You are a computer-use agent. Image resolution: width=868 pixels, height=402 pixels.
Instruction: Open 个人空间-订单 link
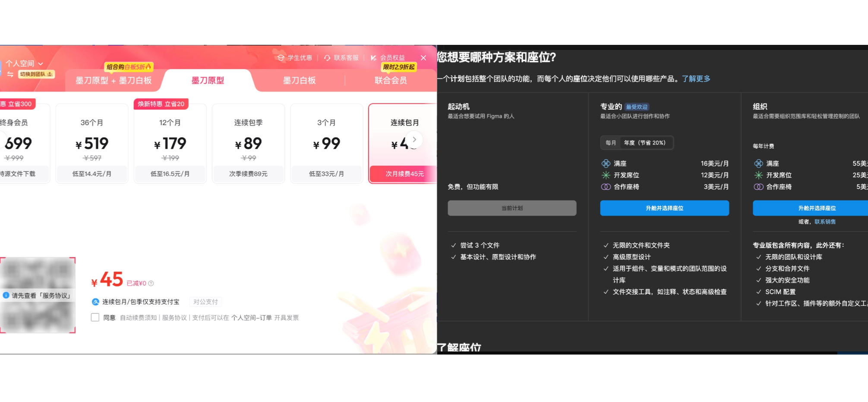[252, 317]
